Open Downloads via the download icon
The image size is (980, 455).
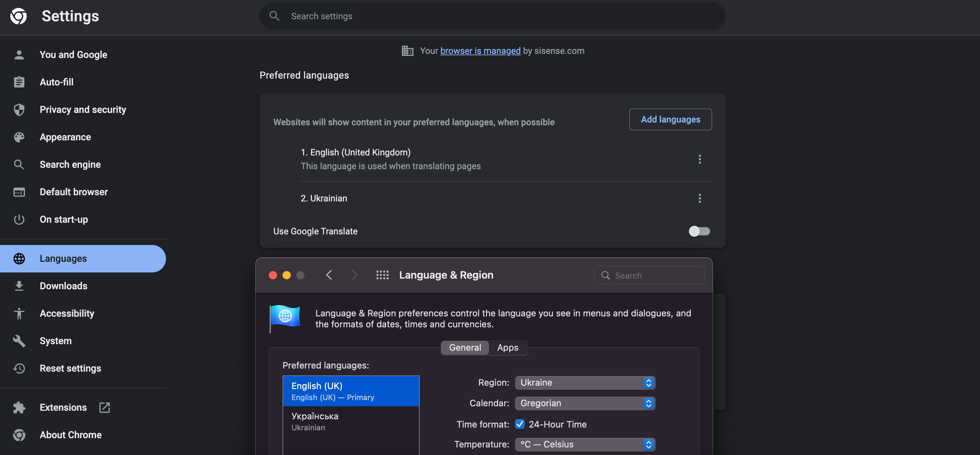tap(19, 286)
